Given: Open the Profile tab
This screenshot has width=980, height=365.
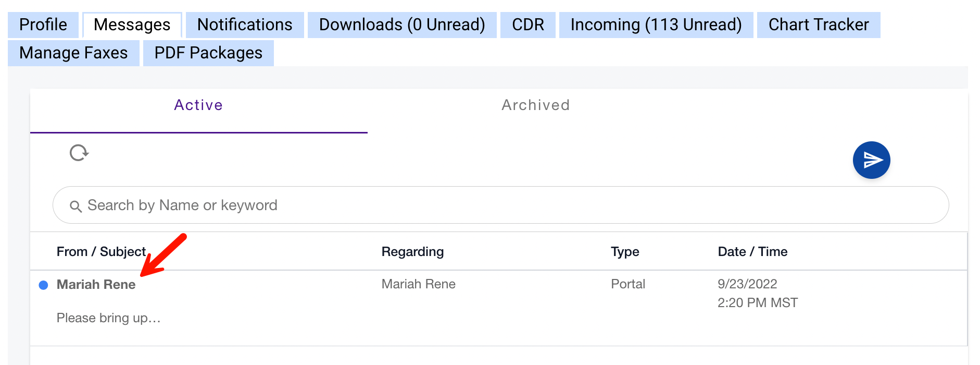Looking at the screenshot, I should click(43, 25).
